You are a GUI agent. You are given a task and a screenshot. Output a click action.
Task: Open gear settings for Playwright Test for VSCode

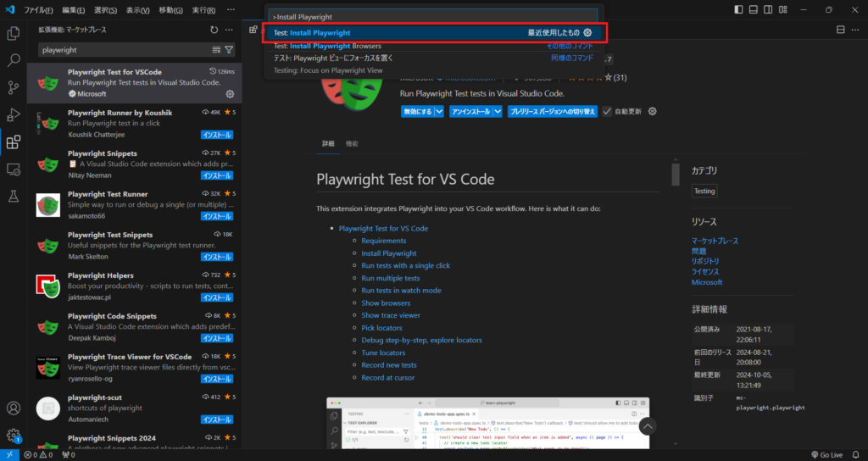click(x=230, y=94)
